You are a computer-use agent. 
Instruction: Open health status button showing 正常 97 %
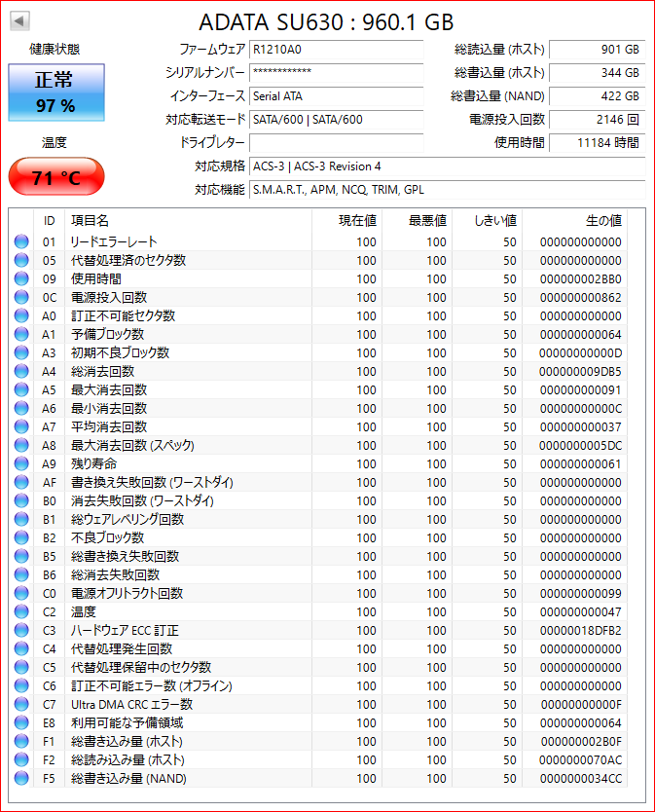tap(56, 92)
